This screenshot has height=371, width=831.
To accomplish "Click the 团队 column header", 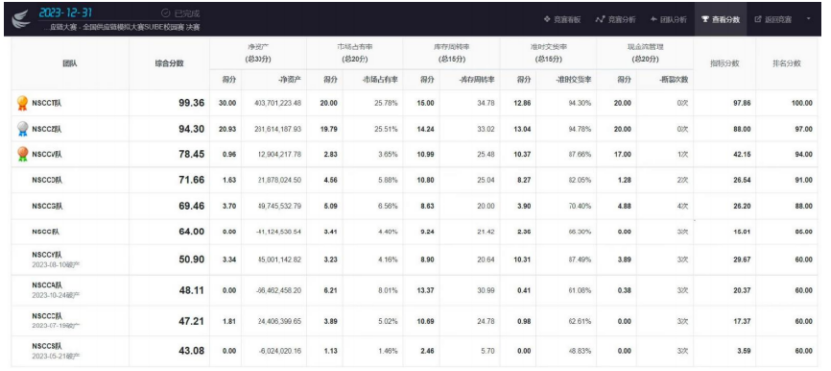I will tap(70, 63).
